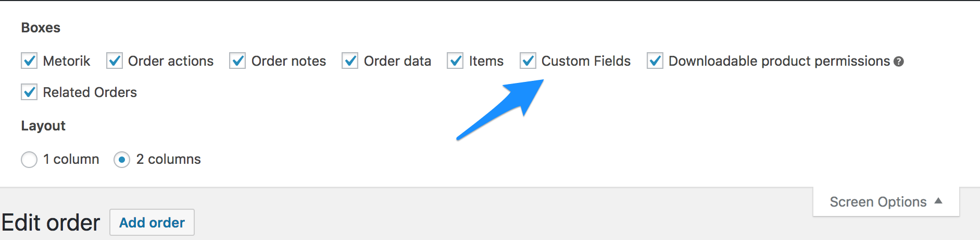
Task: Click the Layout section heading
Action: 43,126
